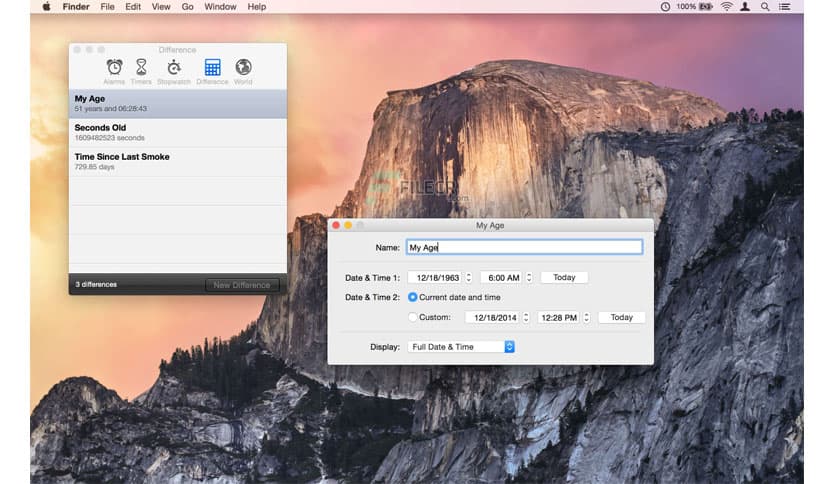Click stepper next to 12/18/2014 date
The width and height of the screenshot is (836, 484).
click(526, 317)
